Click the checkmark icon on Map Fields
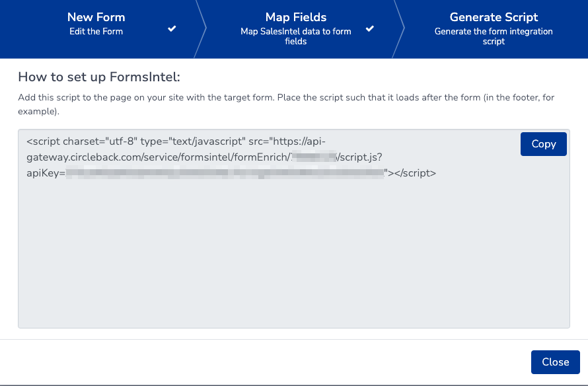The width and height of the screenshot is (588, 386). pyautogui.click(x=370, y=28)
